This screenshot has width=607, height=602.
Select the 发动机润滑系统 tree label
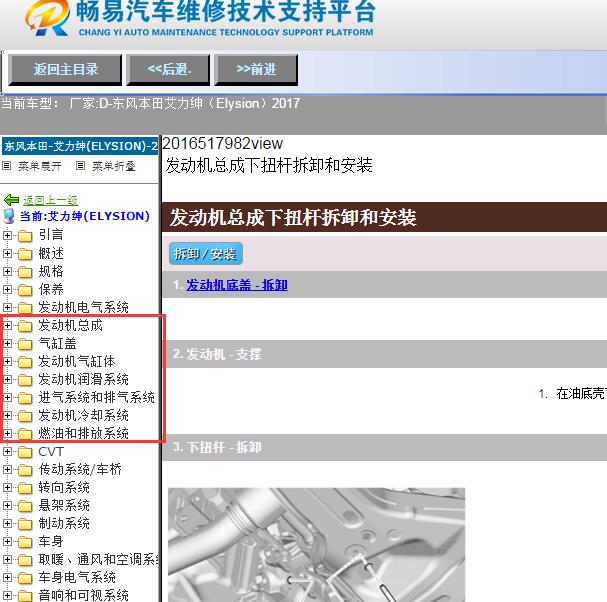pos(83,379)
